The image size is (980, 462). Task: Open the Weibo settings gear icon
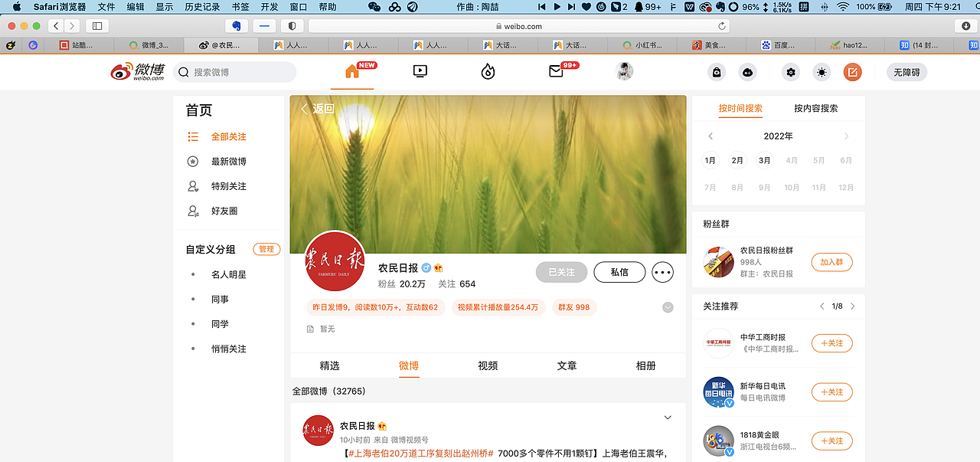[x=791, y=71]
